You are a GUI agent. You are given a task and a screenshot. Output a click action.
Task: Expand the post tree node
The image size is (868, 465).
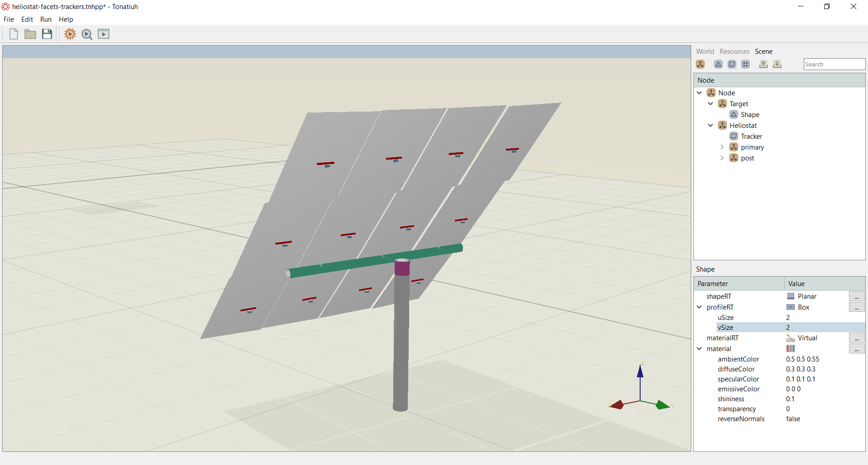click(722, 158)
